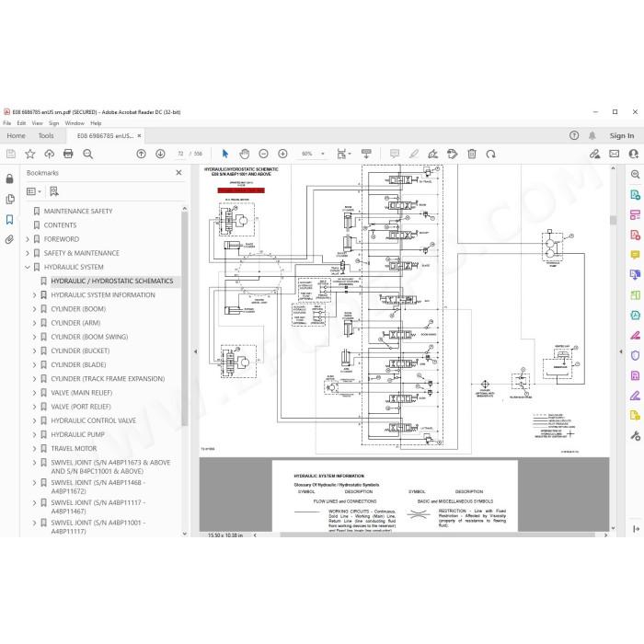Click the Save file icon
Screen dimensions: 644x644
11,154
